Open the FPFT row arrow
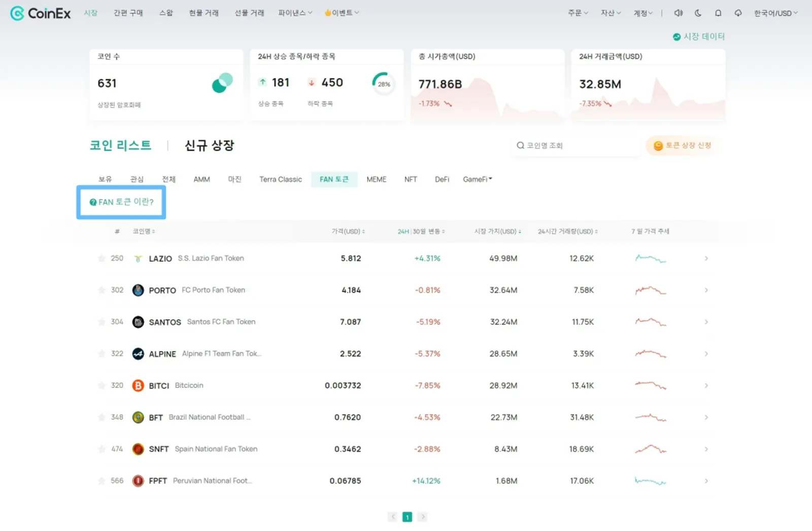The image size is (812, 531). tap(706, 481)
